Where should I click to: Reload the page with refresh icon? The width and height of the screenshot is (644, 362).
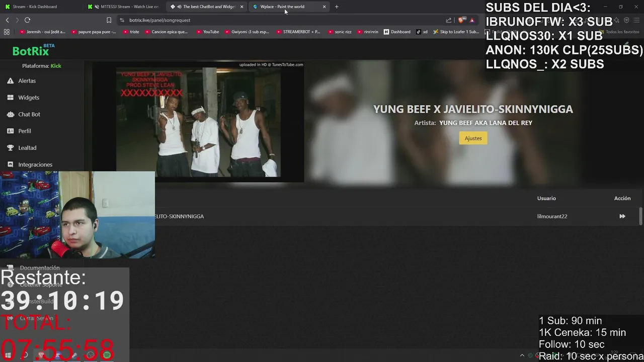click(x=27, y=20)
